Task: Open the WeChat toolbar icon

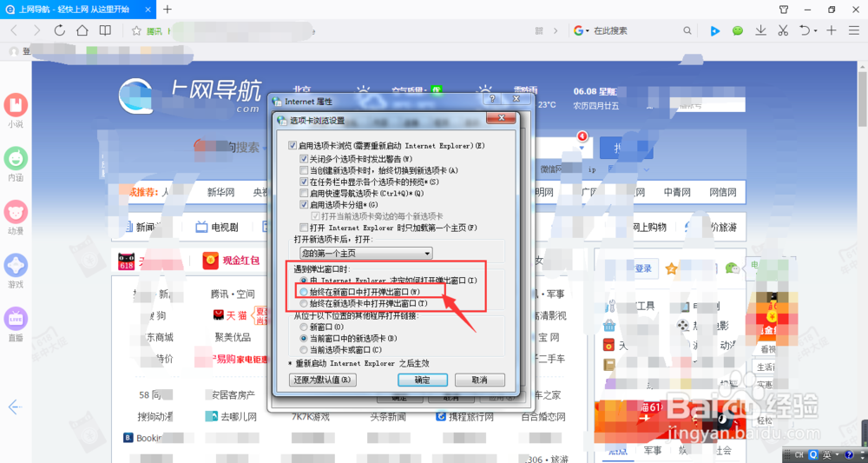Action: [x=737, y=31]
